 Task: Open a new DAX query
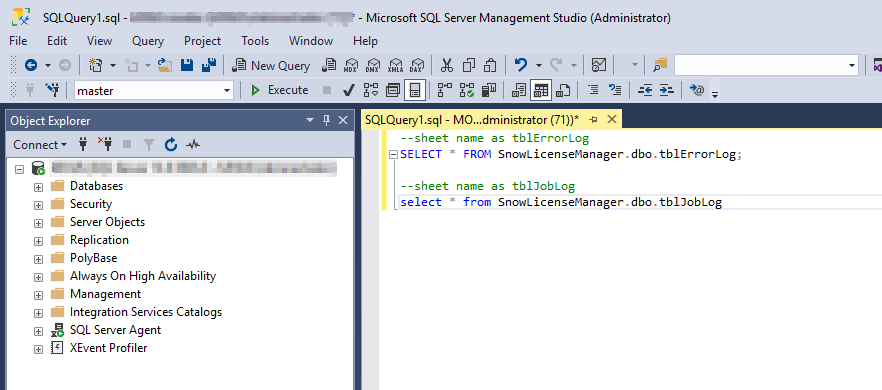(x=417, y=66)
